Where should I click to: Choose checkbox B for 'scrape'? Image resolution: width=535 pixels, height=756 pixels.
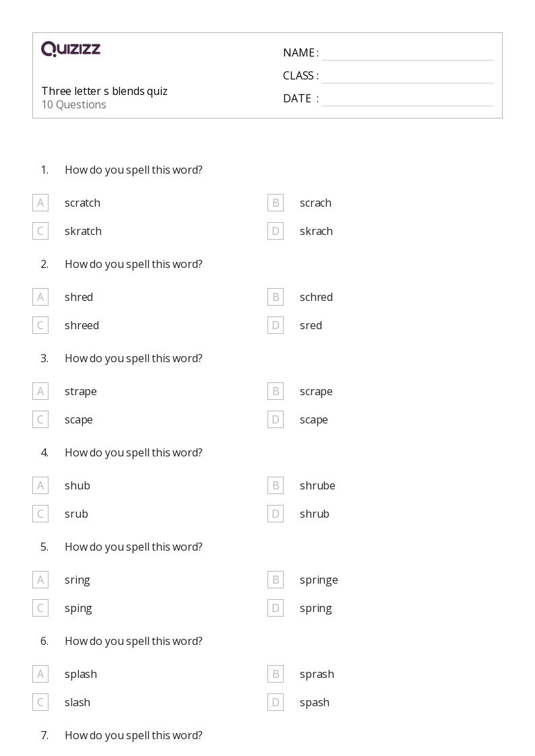pyautogui.click(x=276, y=391)
